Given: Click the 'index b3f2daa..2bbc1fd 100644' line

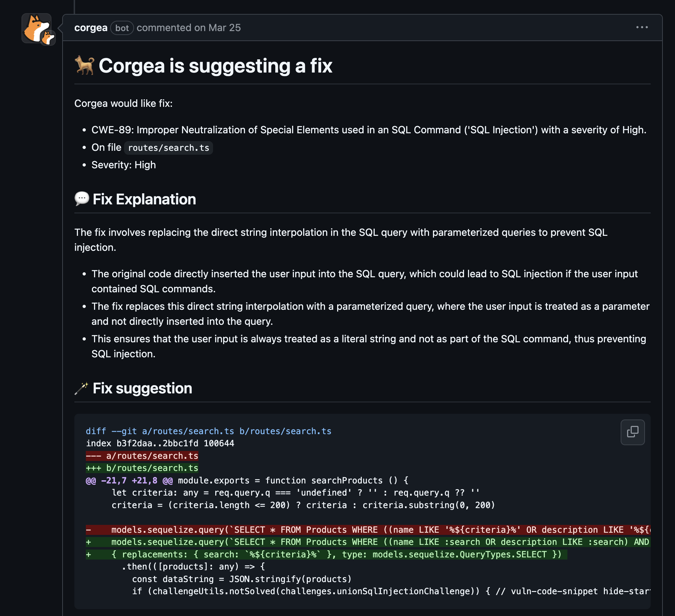Looking at the screenshot, I should tap(160, 443).
